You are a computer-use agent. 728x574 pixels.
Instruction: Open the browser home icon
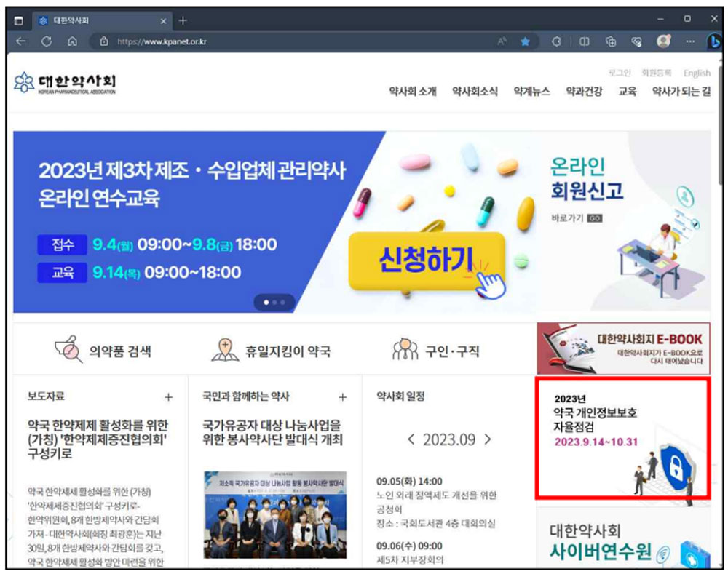pyautogui.click(x=72, y=41)
